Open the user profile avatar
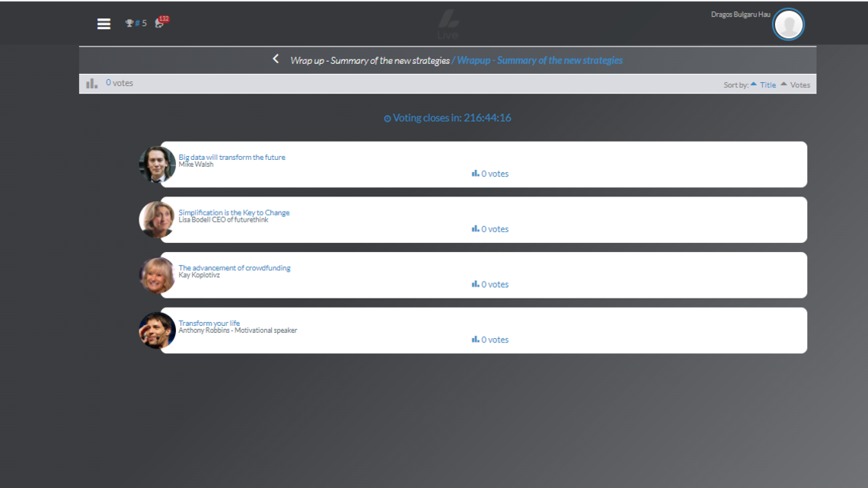This screenshot has height=488, width=868. point(788,25)
